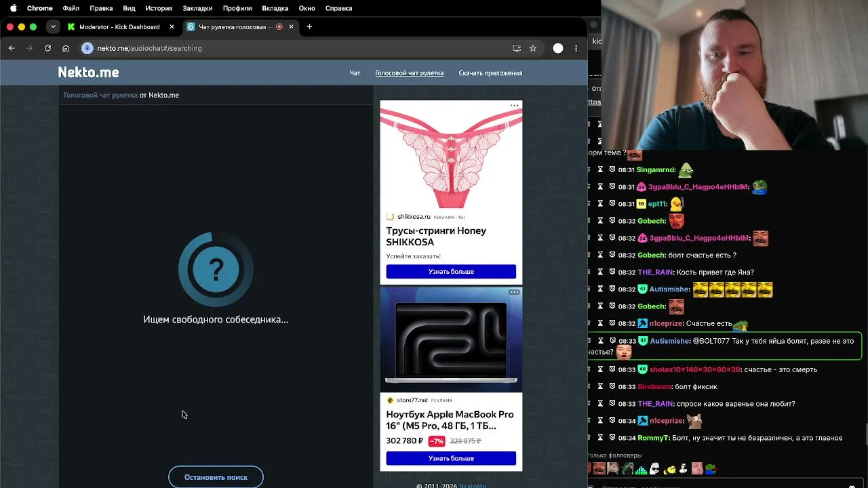Click the username ept11 in chat
This screenshot has width=868, height=488.
coord(657,204)
